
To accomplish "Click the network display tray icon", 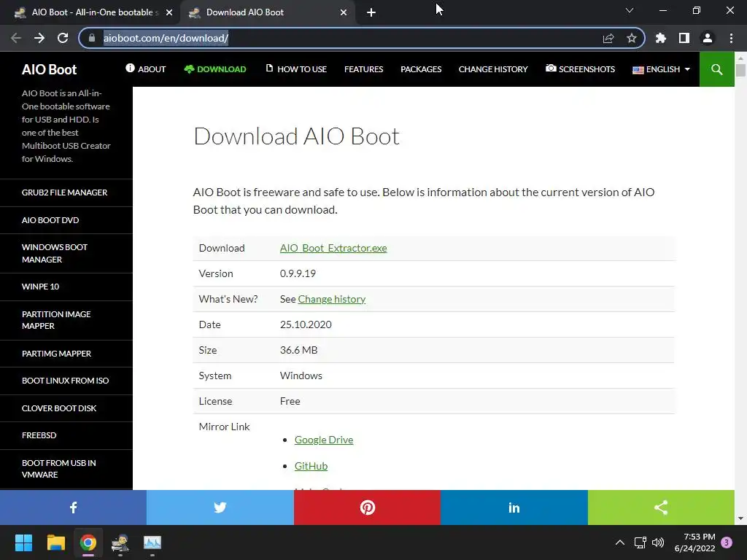I will pos(640,542).
